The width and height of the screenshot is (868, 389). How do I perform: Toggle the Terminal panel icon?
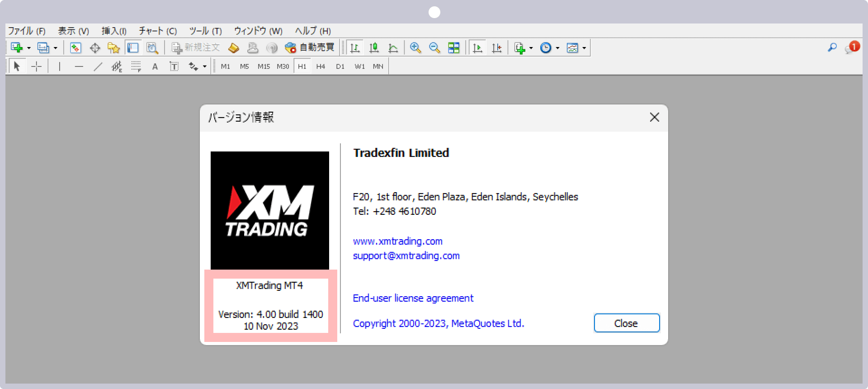[x=133, y=47]
